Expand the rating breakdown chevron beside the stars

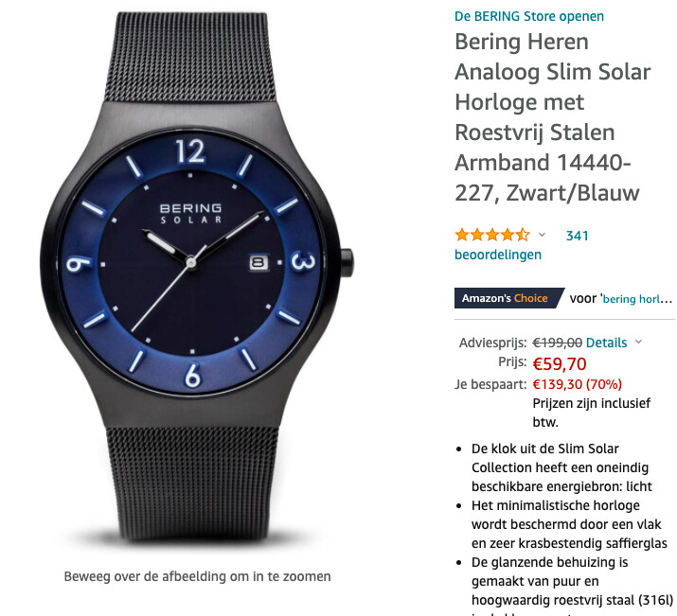coord(542,235)
